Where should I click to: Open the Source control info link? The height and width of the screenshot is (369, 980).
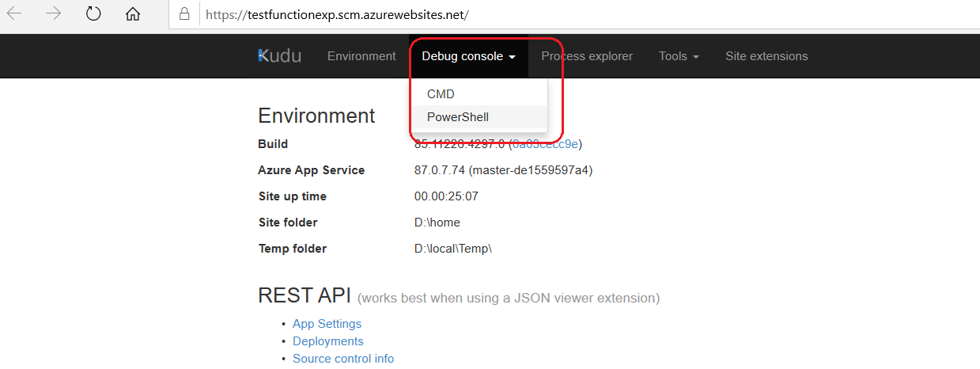pyautogui.click(x=343, y=359)
